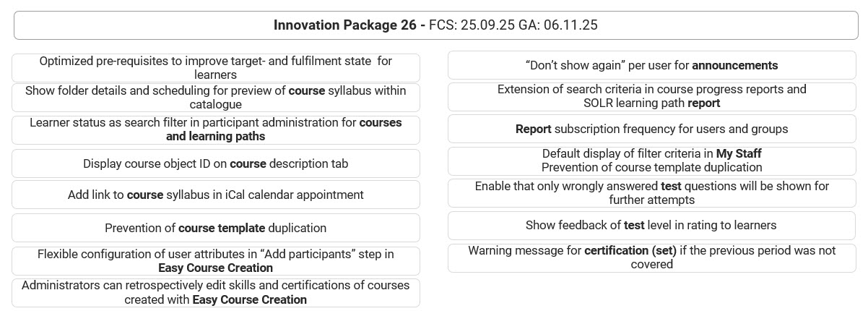
Task: Click the display course object ID item
Action: 215,163
